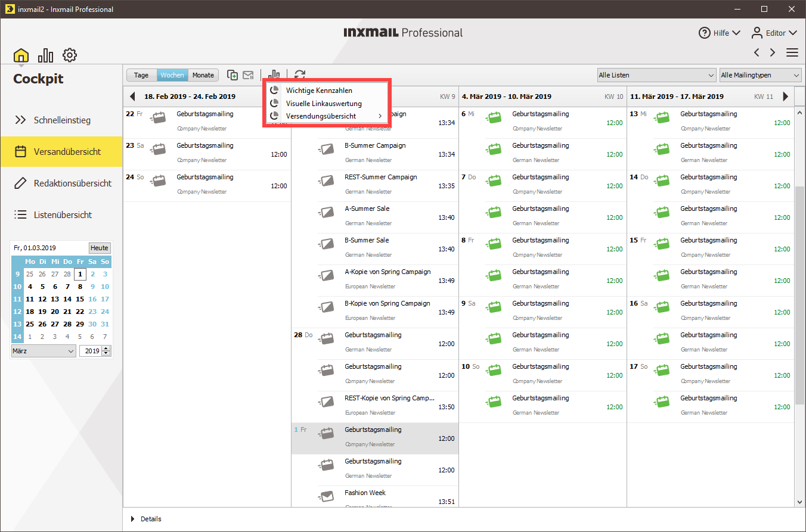Click the 11. Mär 2019 - 17. Mär 2019 header
Image resolution: width=806 pixels, height=532 pixels.
pos(677,97)
